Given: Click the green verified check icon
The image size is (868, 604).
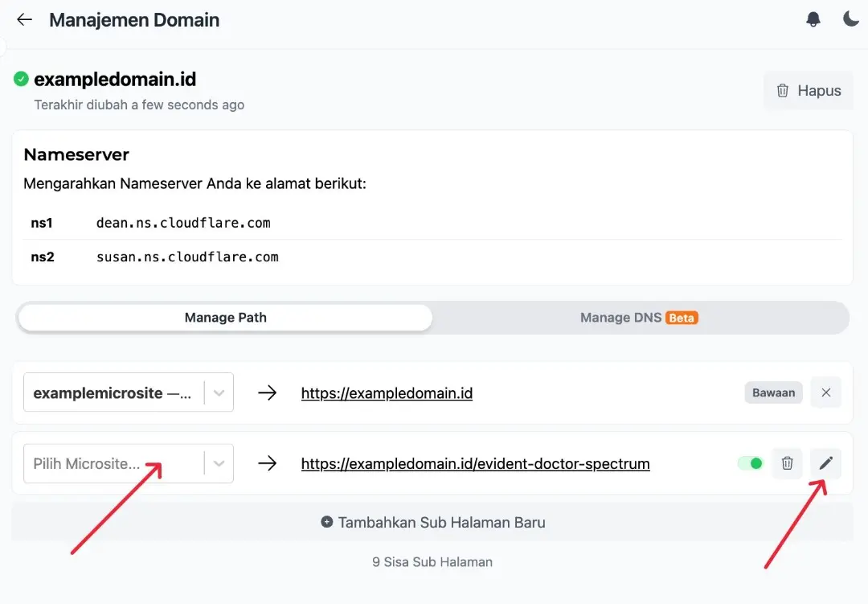Looking at the screenshot, I should (x=21, y=80).
